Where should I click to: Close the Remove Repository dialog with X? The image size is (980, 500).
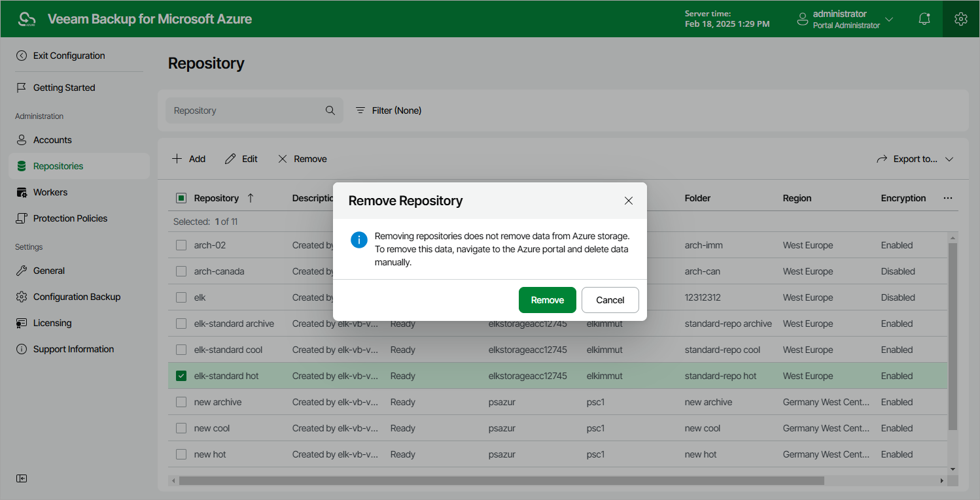coord(629,201)
